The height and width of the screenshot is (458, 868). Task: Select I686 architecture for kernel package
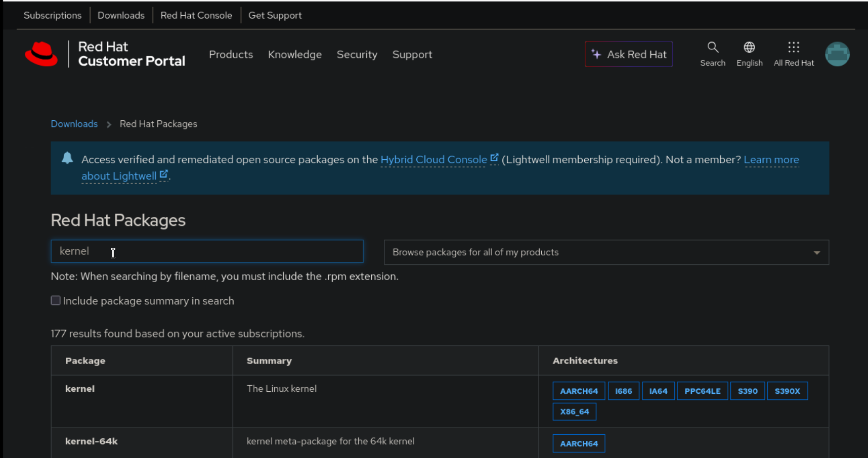[623, 391]
